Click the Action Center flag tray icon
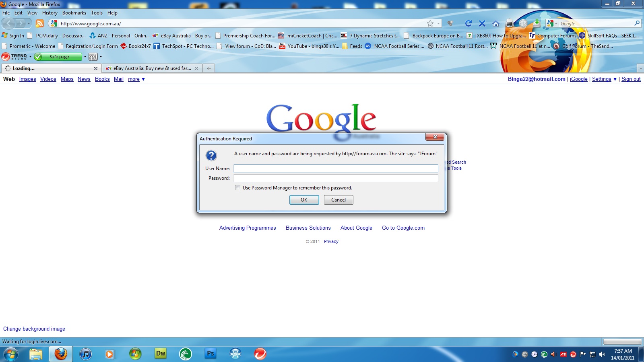Viewport: 644px width, 362px height. point(583,354)
